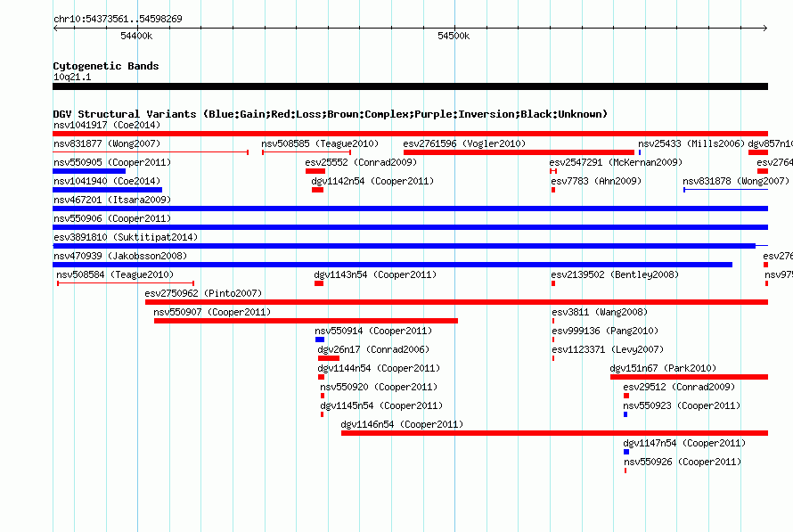Viewport: 793px width, 532px height.
Task: Open variant nsv25433 (Mills2006) label
Action: coord(691,143)
